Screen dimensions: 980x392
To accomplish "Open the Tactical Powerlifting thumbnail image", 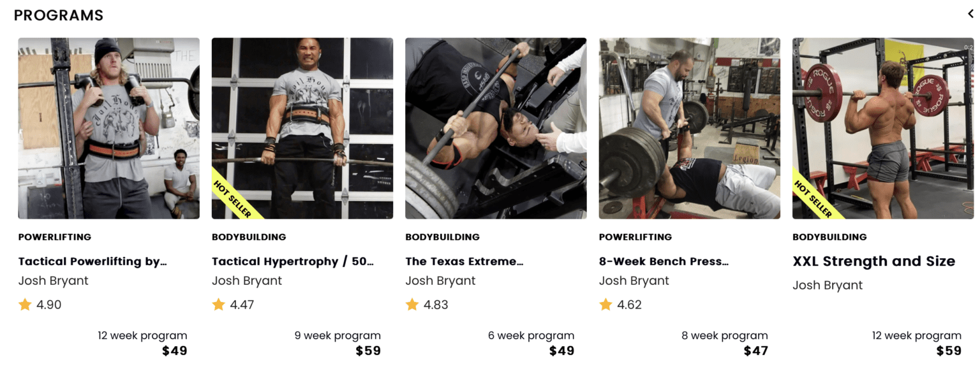I will tap(108, 127).
